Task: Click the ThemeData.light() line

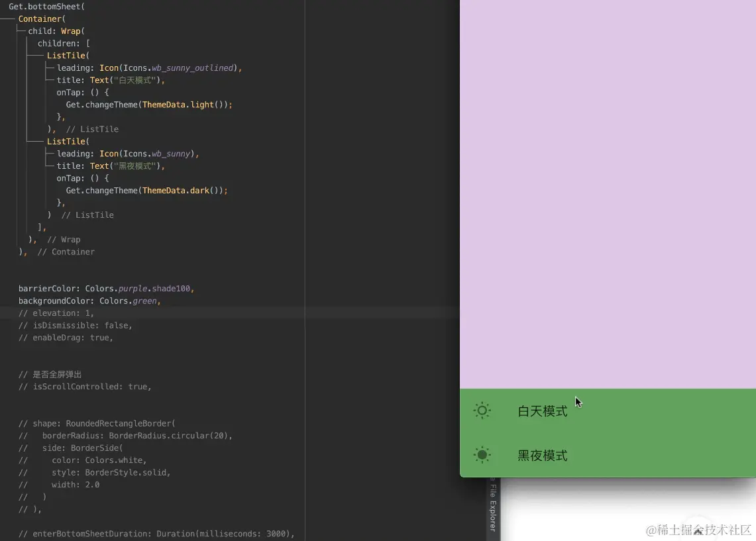Action: tap(149, 105)
